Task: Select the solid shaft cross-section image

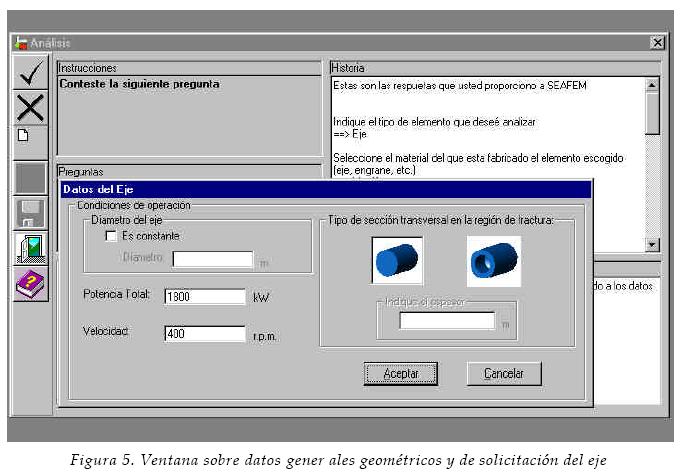Action: [x=396, y=262]
